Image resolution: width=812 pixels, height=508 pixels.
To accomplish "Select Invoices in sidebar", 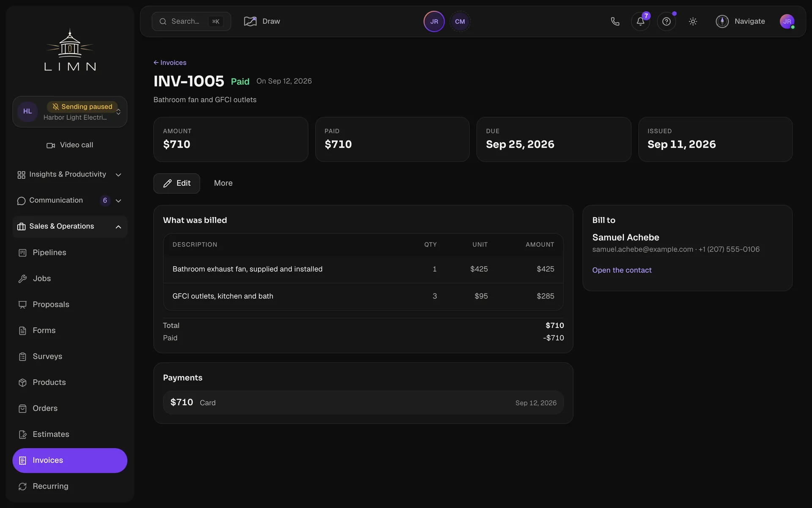I will (x=70, y=461).
